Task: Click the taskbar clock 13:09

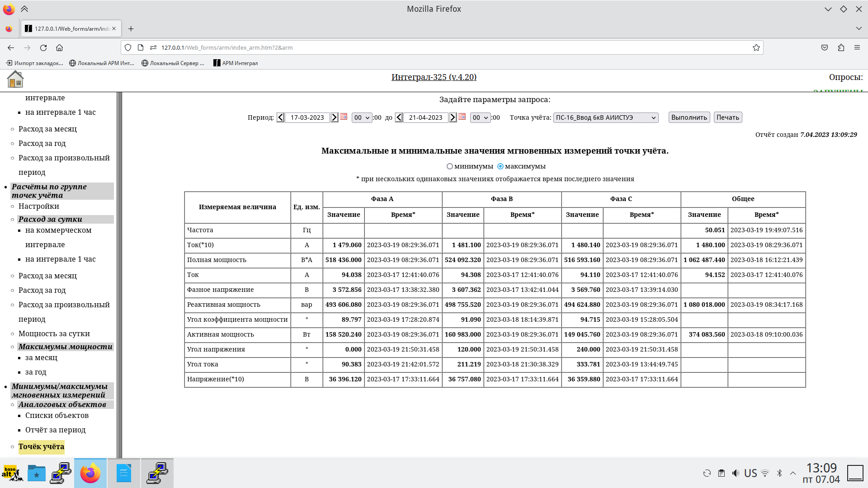Action: (x=821, y=468)
